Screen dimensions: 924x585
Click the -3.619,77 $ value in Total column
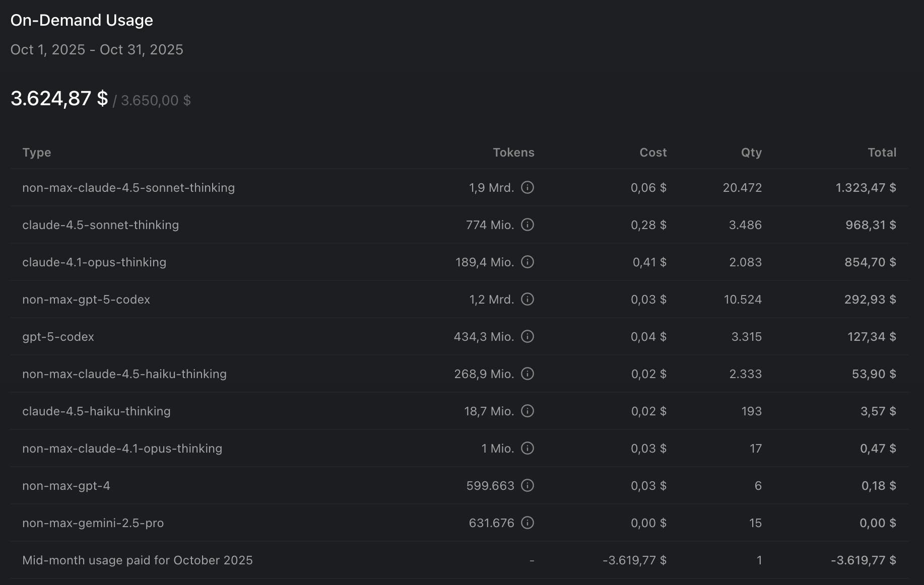[864, 560]
